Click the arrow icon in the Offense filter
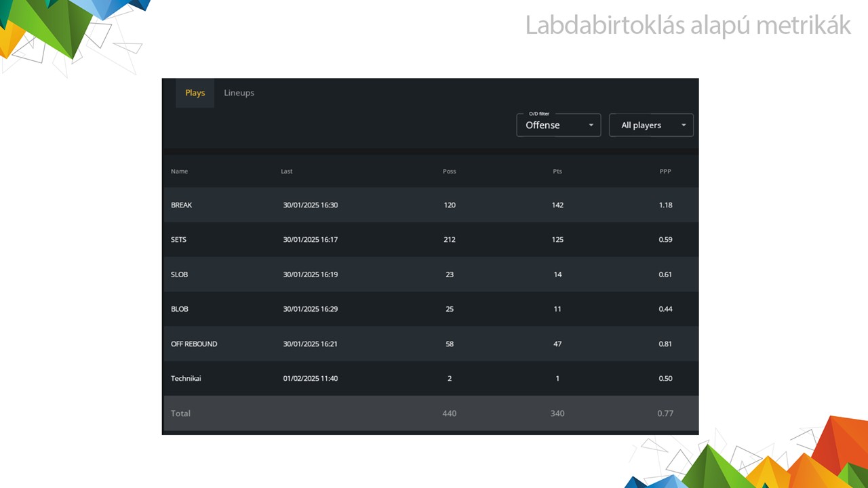868x488 pixels. [x=591, y=125]
